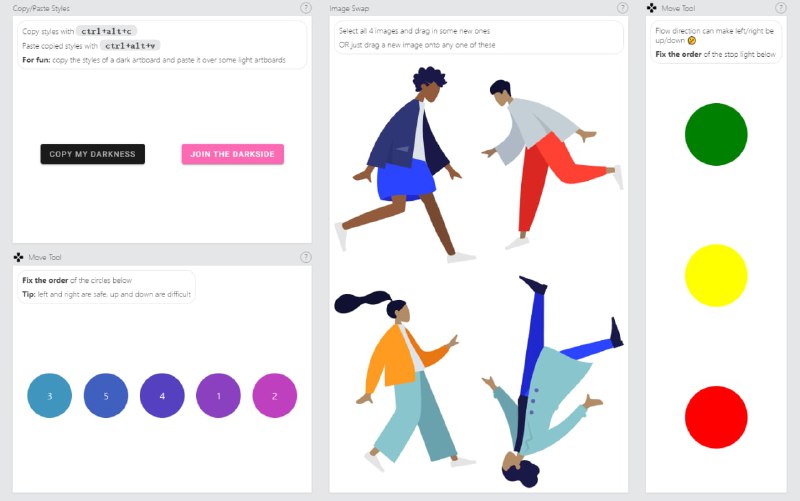Click help icon on the stop light Move Tool panel
The height and width of the screenshot is (501, 800).
781,8
